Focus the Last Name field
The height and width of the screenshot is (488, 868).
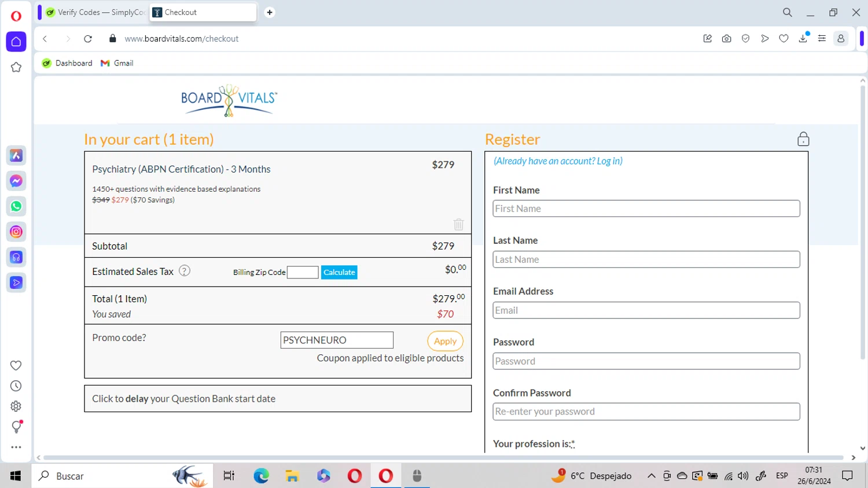tap(646, 259)
